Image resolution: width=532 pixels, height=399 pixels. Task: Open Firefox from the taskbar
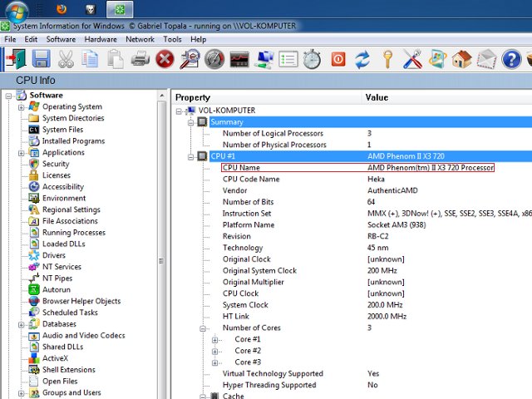(60, 10)
